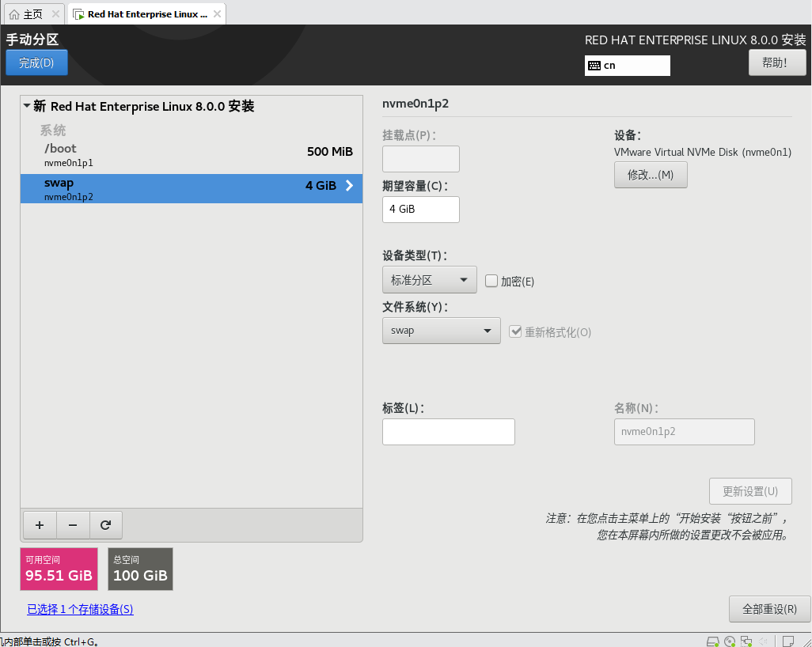Open the 已选择 1 个存储设备(S) link
The width and height of the screenshot is (812, 647).
[x=80, y=609]
